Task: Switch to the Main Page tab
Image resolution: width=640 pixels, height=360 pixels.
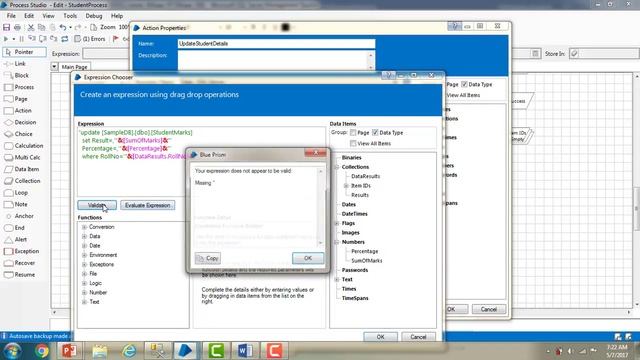Action: 74,67
